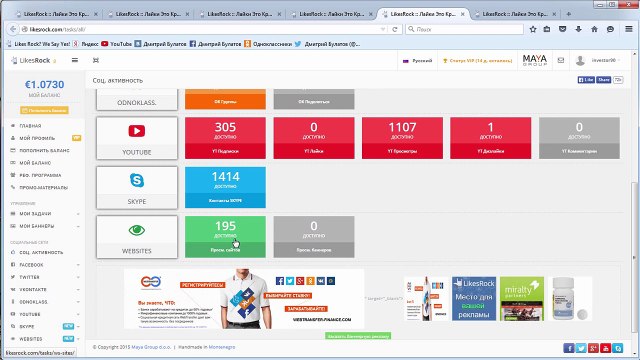Open a new browser tab

569,14
